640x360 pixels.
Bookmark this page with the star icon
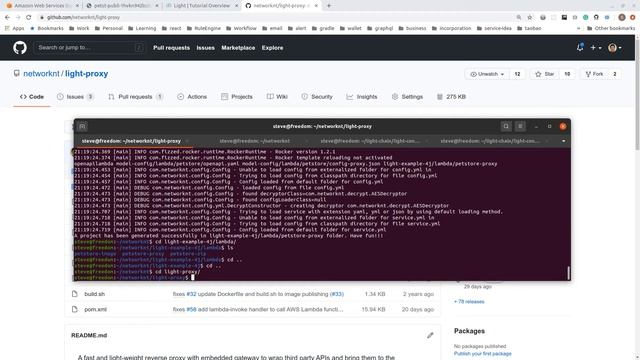click(x=530, y=17)
